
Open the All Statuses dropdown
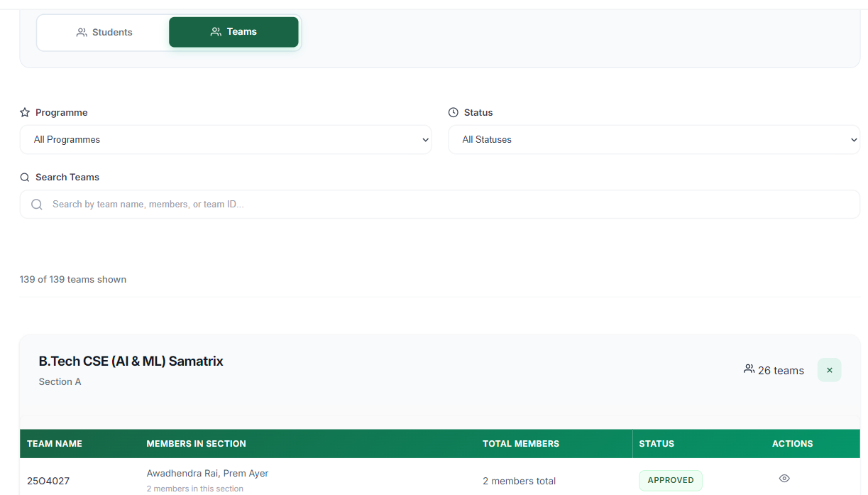(x=653, y=140)
